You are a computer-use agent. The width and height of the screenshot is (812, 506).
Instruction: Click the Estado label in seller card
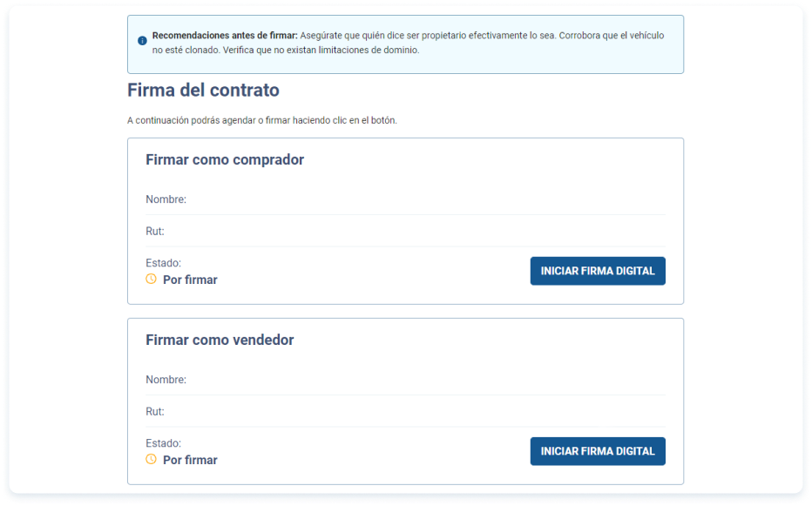pyautogui.click(x=163, y=443)
